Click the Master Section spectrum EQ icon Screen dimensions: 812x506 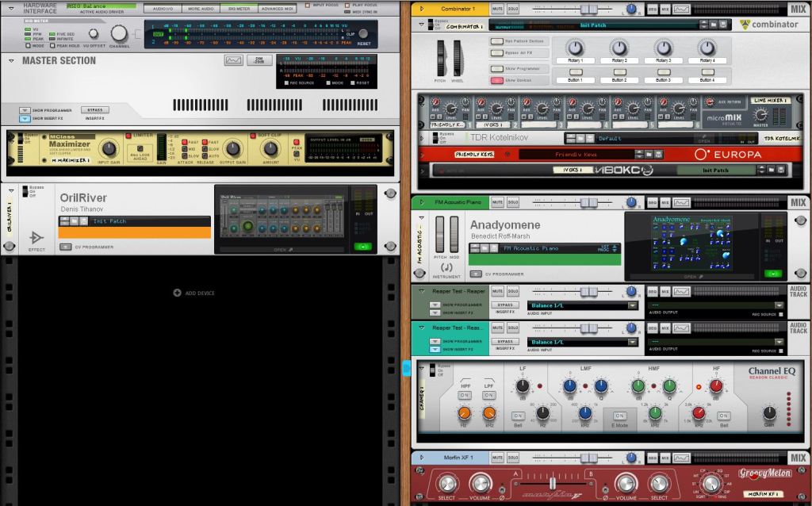234,60
